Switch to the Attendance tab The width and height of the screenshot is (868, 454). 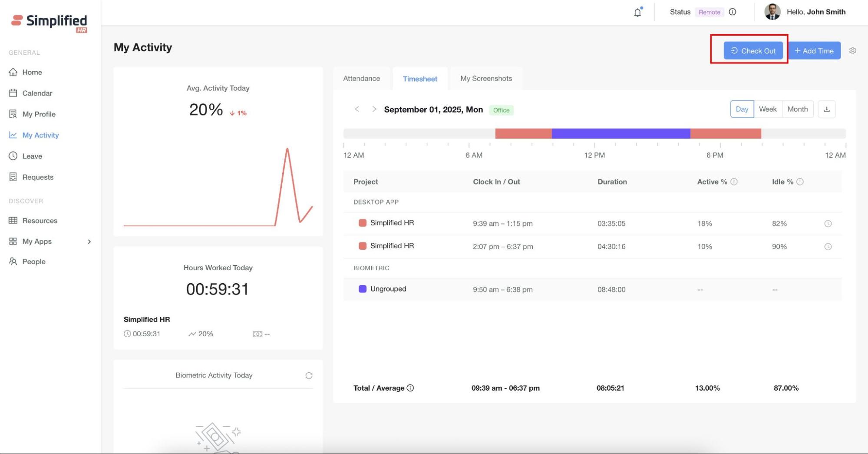(361, 79)
